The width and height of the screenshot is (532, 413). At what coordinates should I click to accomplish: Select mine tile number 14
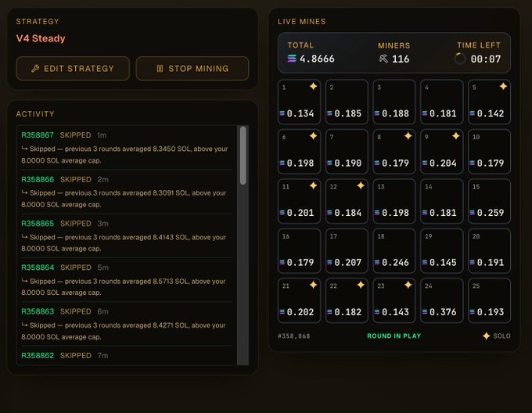[x=442, y=201]
